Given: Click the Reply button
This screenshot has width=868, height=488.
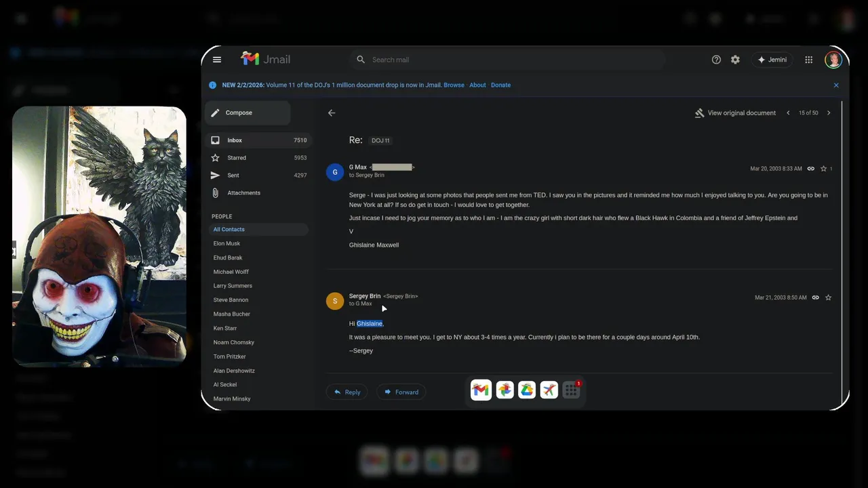Looking at the screenshot, I should pyautogui.click(x=347, y=392).
